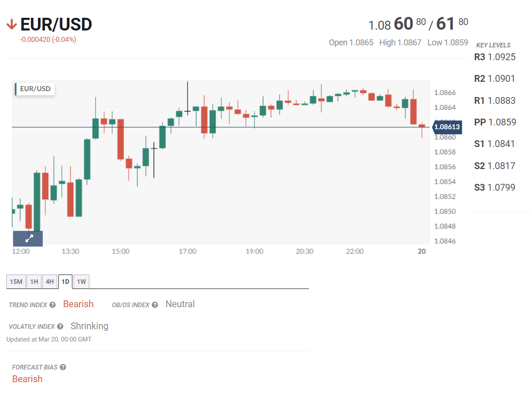Viewport: 532px width, 397px height.
Task: Click the EUR/USD legend label on chart
Action: pyautogui.click(x=35, y=89)
